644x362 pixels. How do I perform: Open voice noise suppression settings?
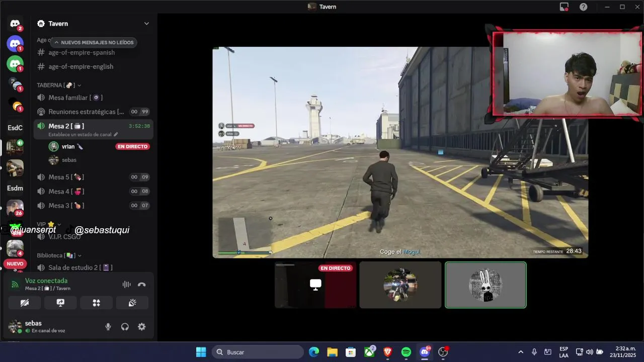coord(126,285)
